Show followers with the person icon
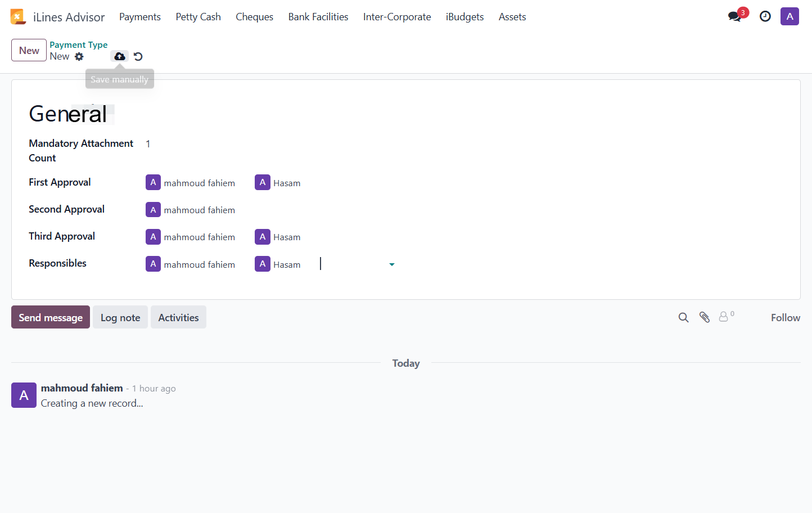 (x=727, y=317)
